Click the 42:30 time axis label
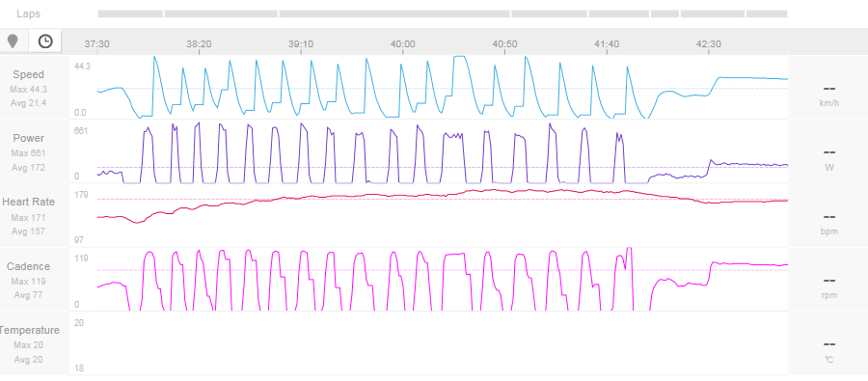Viewport: 868px width, 381px height. [709, 43]
